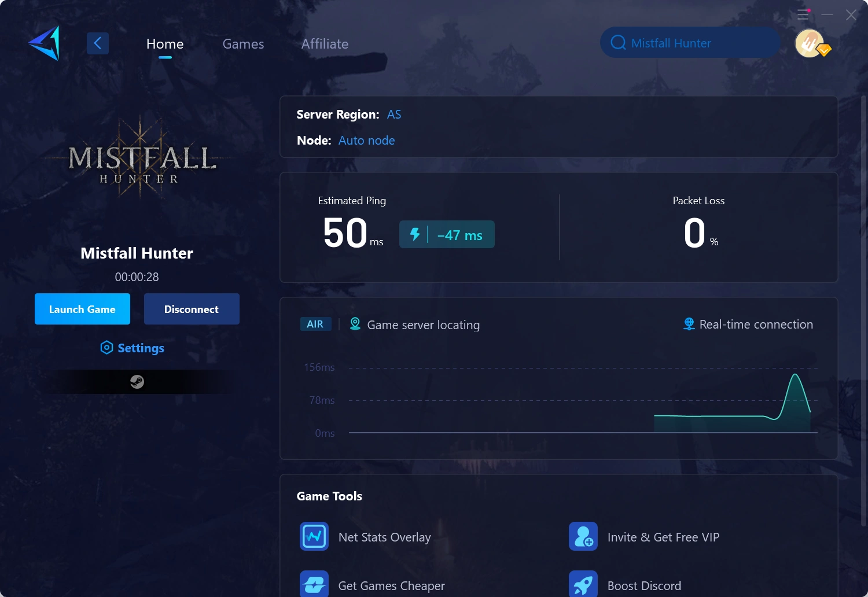Close the application window

tap(851, 15)
